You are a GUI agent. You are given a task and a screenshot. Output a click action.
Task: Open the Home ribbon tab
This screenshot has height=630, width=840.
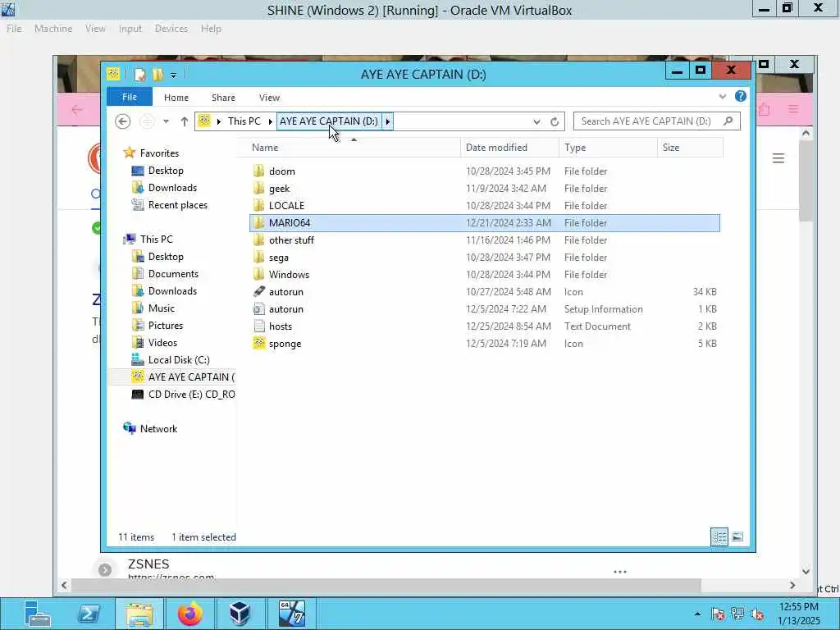(176, 98)
